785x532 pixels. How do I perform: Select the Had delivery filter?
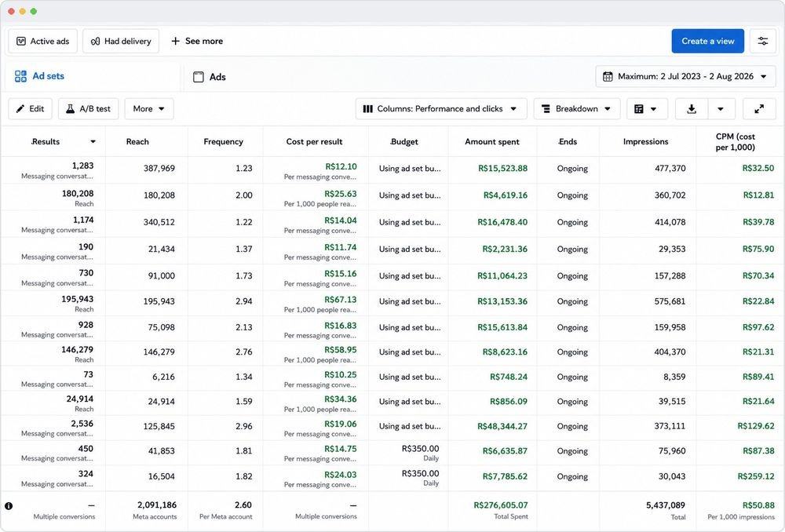click(121, 41)
